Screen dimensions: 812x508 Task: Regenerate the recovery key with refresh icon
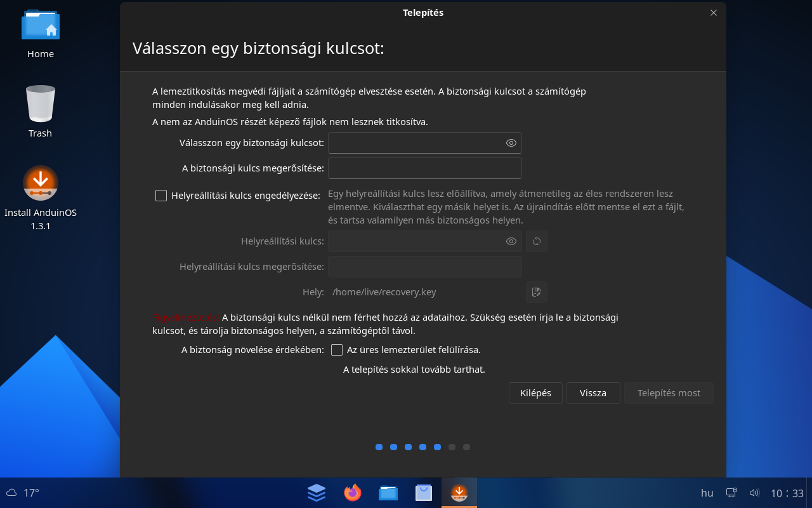click(537, 241)
